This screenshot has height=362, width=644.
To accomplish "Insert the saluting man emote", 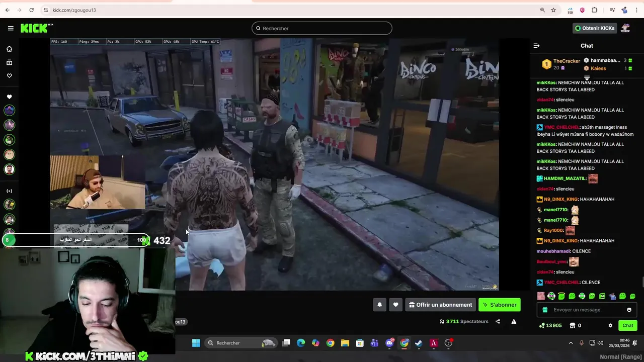I will tap(612, 296).
